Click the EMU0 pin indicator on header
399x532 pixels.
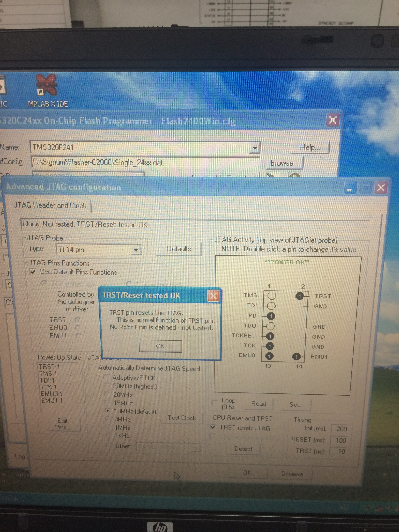(x=269, y=356)
